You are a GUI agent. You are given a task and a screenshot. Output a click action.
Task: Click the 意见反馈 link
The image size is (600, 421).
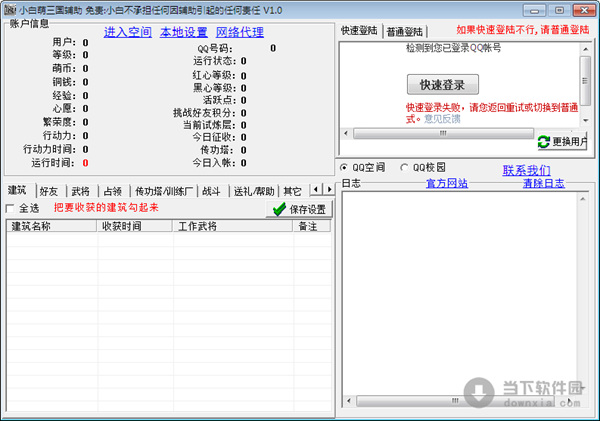(442, 119)
